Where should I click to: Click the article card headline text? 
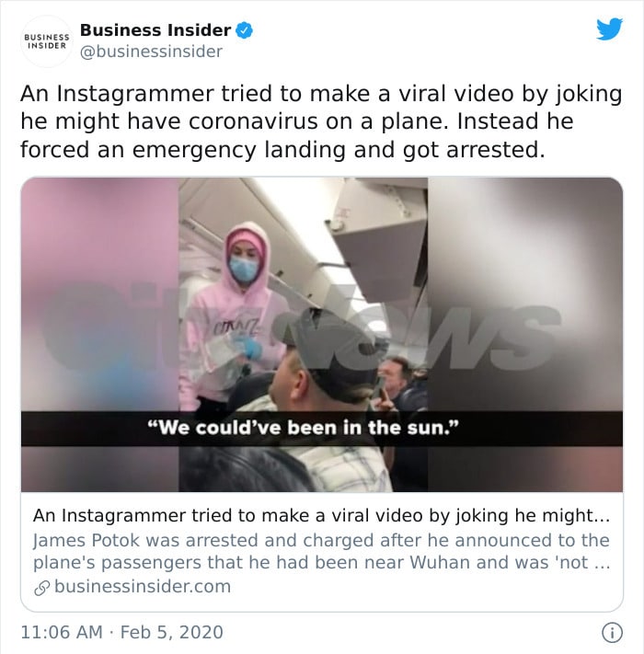click(x=321, y=516)
